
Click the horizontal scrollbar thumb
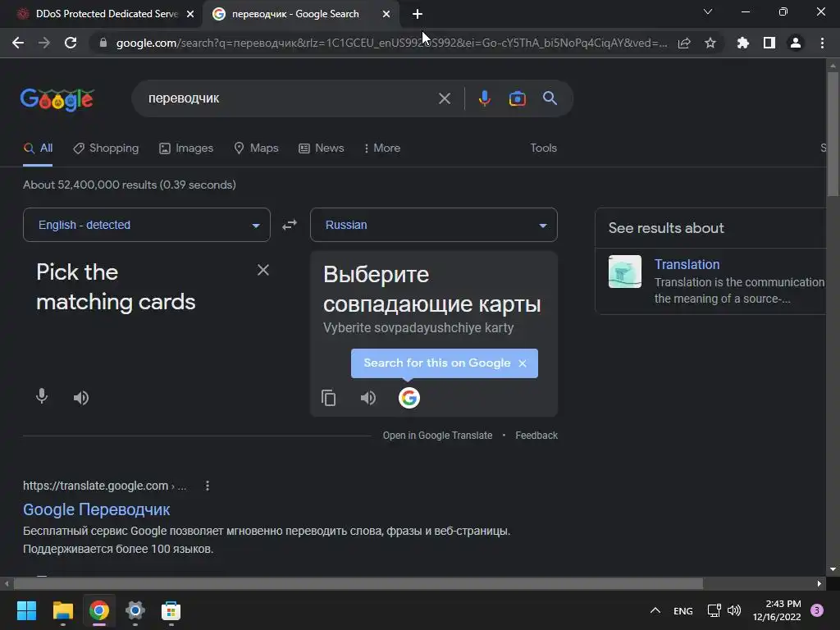358,583
